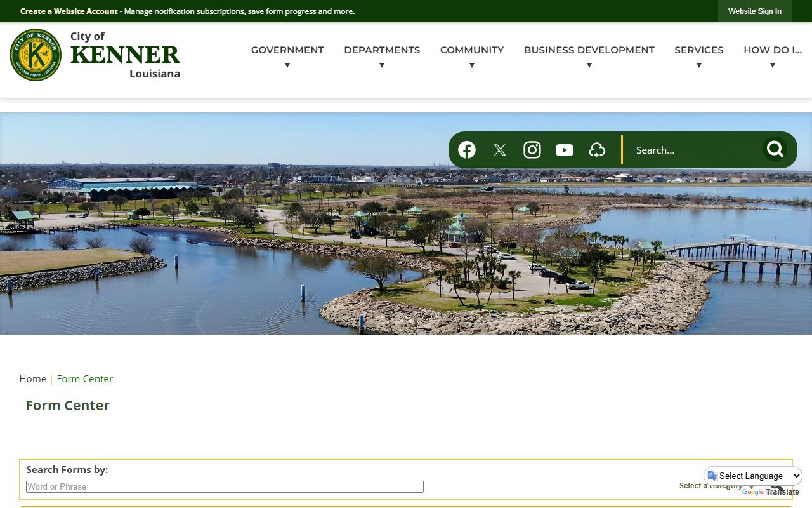The image size is (812, 508).
Task: Expand the Departments menu
Action: click(382, 50)
